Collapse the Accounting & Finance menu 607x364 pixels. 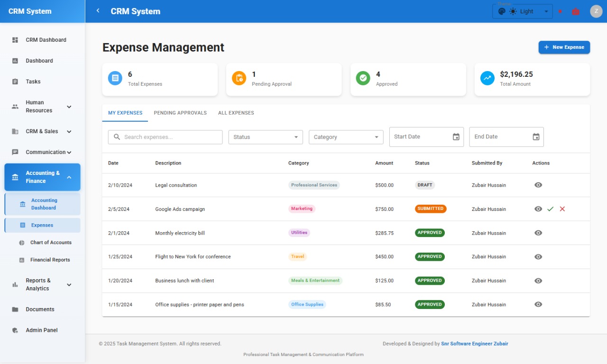(x=43, y=177)
